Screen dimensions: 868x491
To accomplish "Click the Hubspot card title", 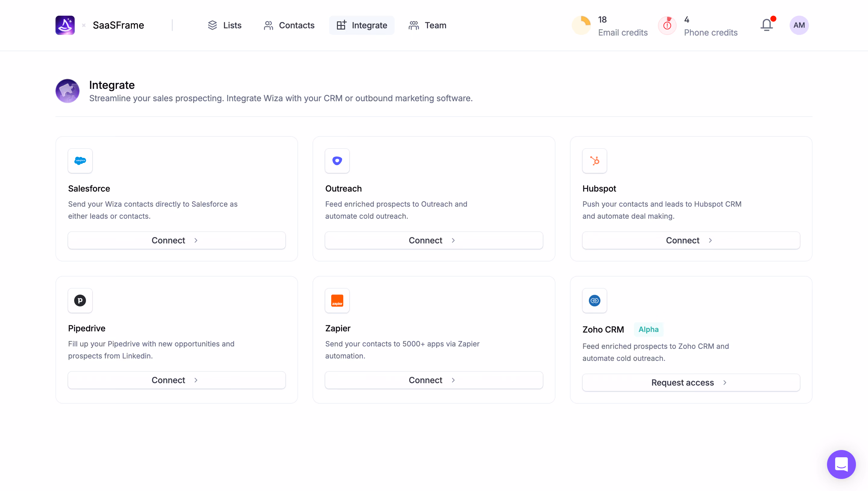I will coord(599,189).
